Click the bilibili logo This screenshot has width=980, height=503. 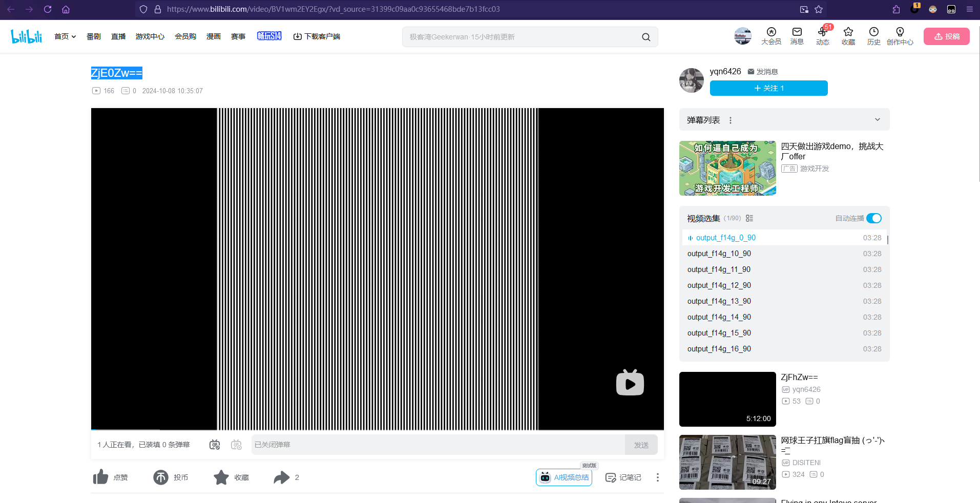click(x=26, y=36)
